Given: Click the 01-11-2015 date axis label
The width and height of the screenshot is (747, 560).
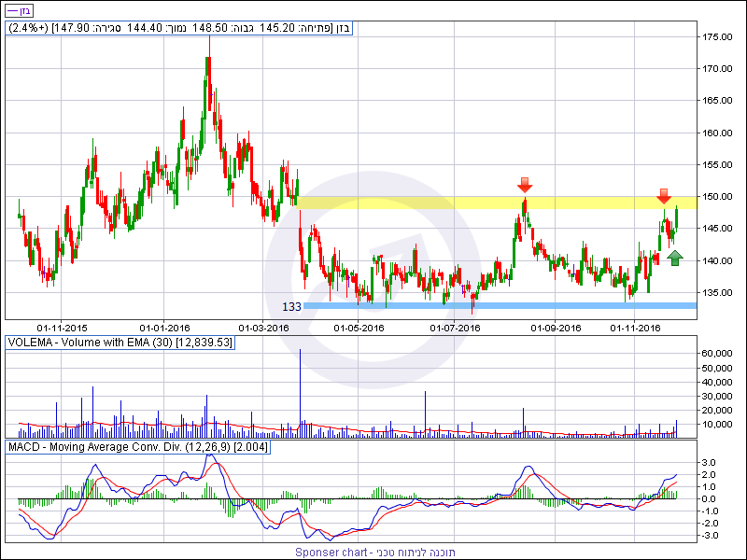Looking at the screenshot, I should pos(63,328).
